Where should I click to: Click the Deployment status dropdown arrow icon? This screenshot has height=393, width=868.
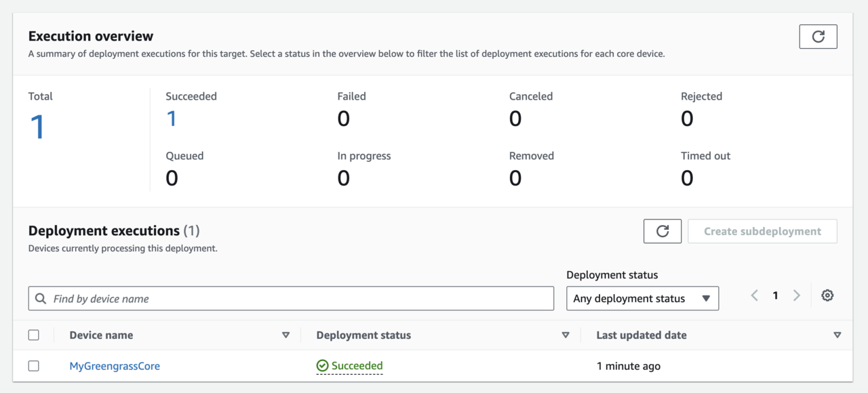click(707, 298)
